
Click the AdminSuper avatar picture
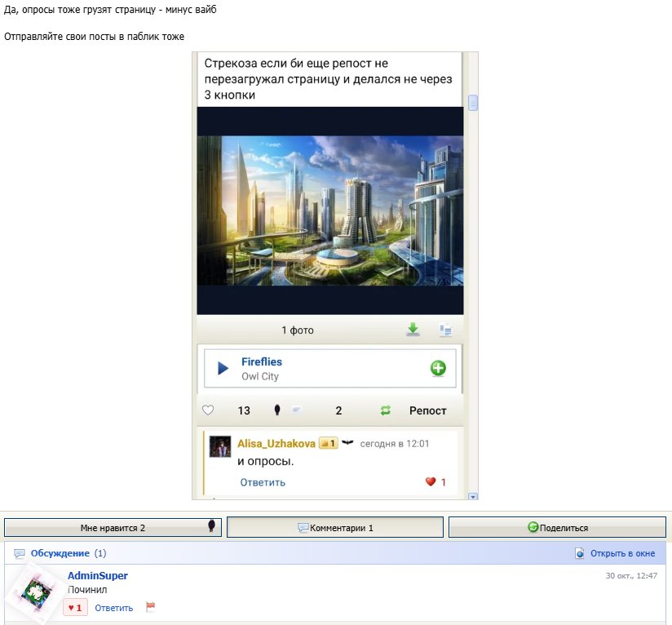point(34,593)
